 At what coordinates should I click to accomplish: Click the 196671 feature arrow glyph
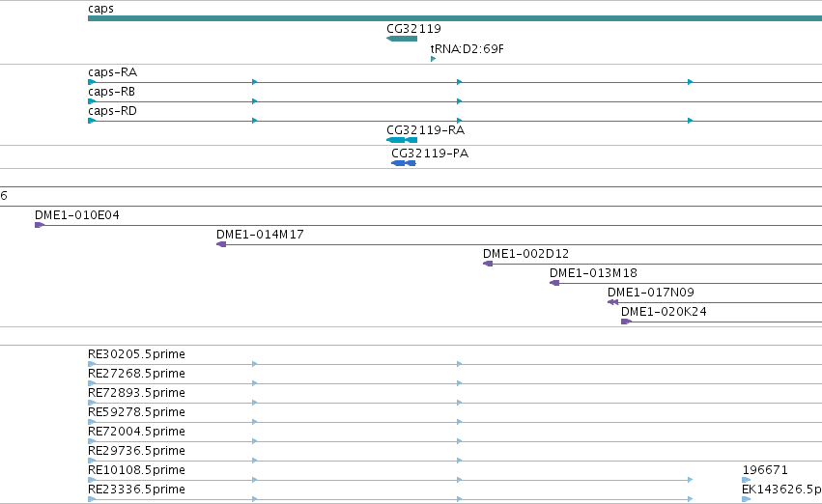[747, 480]
